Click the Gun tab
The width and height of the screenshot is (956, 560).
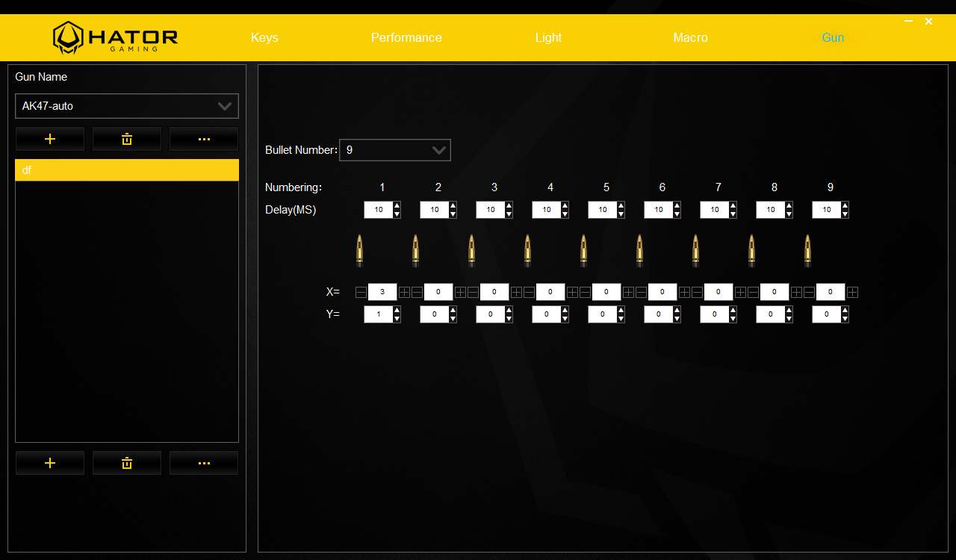point(833,37)
